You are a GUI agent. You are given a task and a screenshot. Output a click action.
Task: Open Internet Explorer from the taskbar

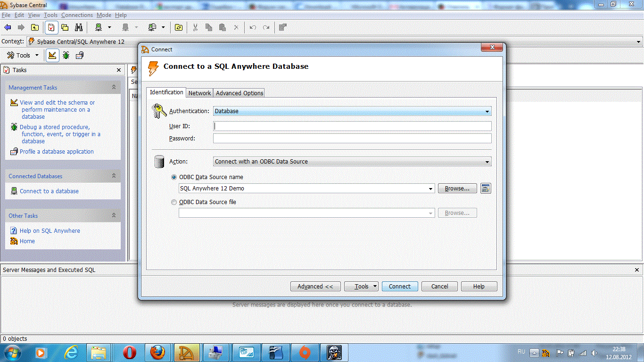coord(72,352)
